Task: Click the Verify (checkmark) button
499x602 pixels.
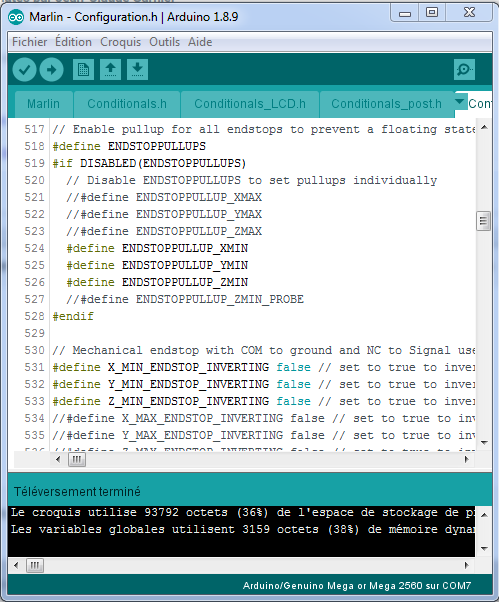Action: click(x=24, y=70)
